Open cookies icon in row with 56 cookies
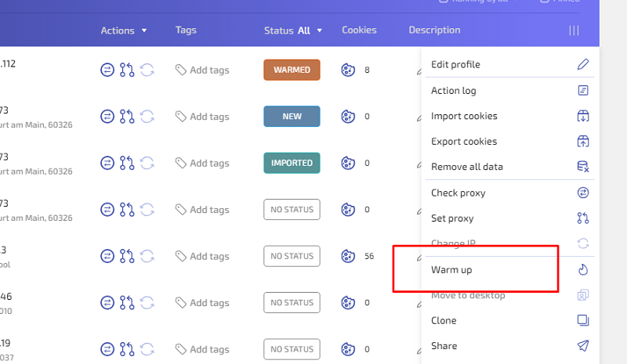The width and height of the screenshot is (627, 364). (348, 256)
